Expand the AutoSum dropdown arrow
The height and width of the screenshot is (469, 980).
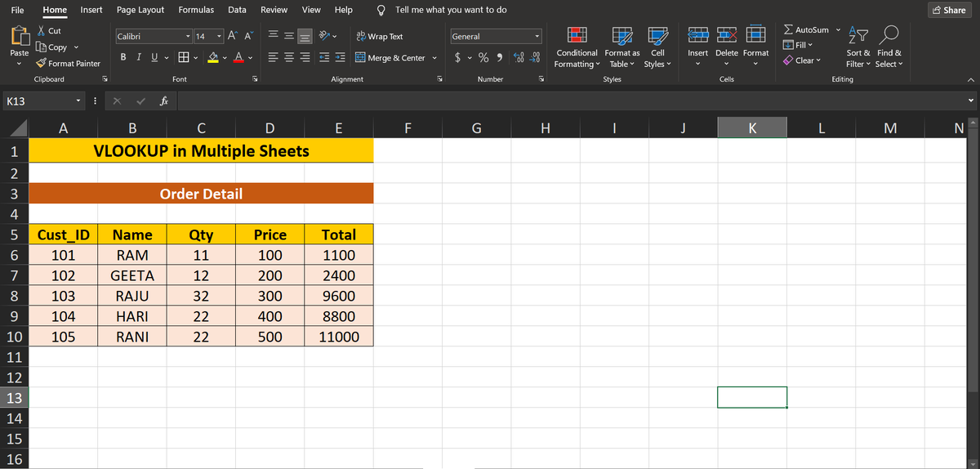click(837, 30)
